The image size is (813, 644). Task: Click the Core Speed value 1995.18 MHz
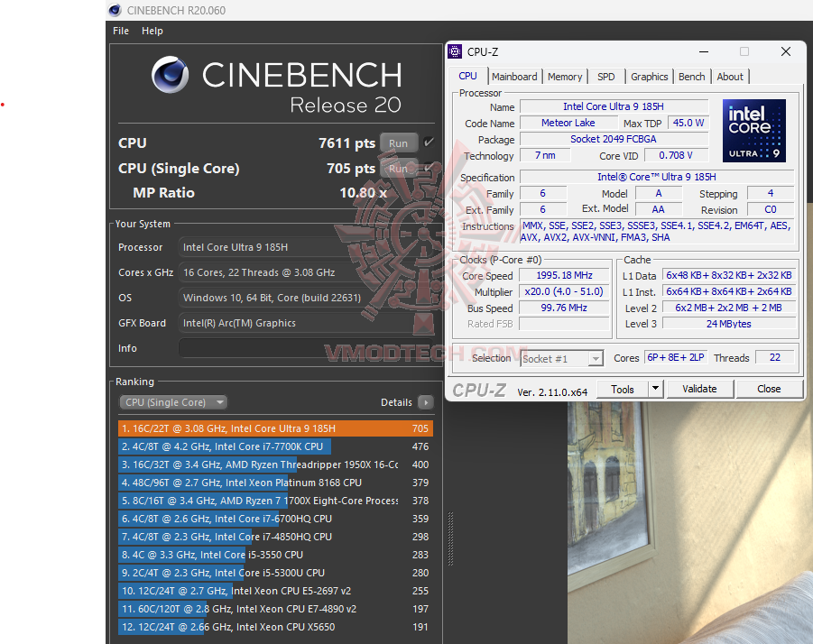click(564, 275)
